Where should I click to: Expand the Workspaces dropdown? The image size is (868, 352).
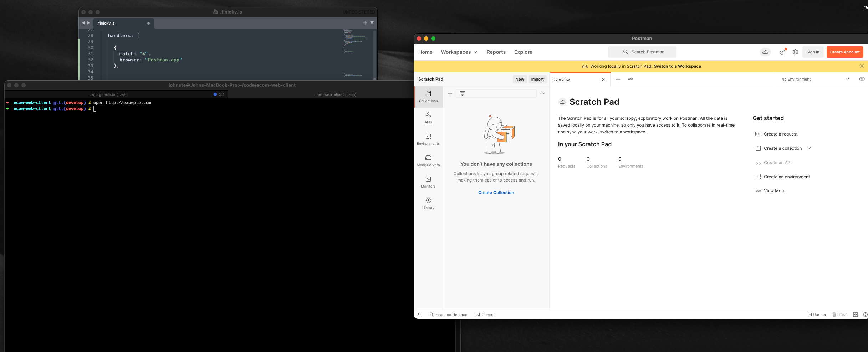(459, 52)
